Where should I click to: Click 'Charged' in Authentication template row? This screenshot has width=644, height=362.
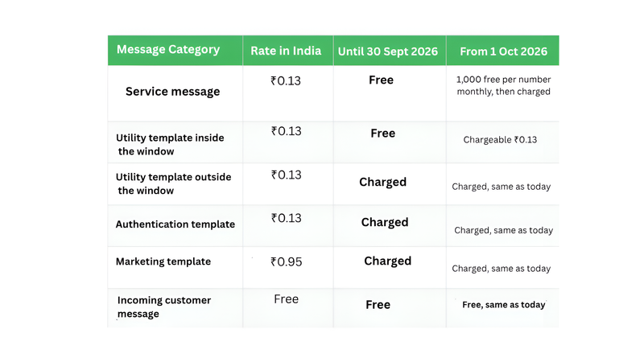click(385, 223)
